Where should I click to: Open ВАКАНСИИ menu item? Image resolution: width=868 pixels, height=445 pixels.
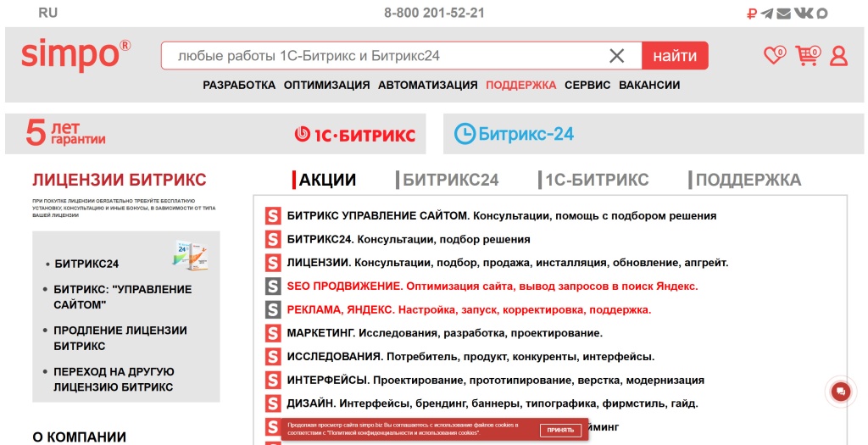click(x=649, y=86)
